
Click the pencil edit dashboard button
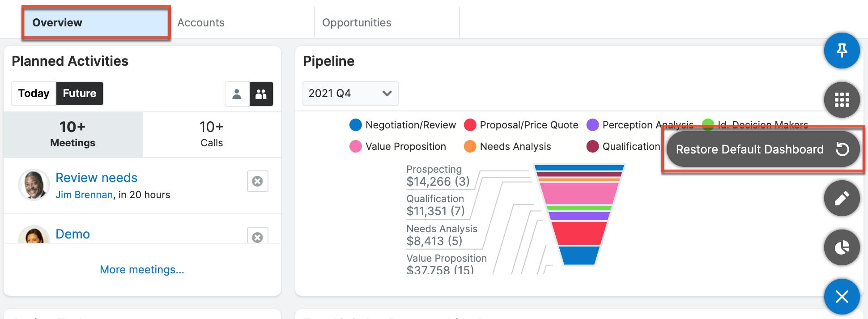tap(842, 198)
